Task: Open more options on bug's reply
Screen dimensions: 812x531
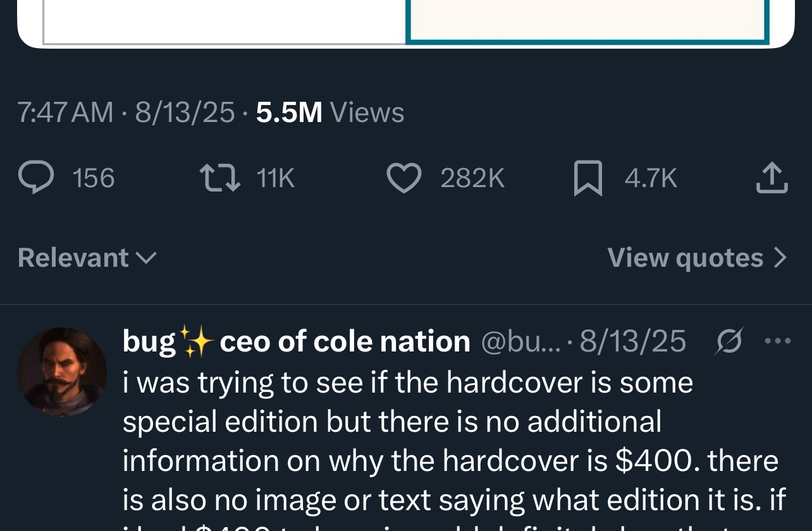Action: 778,341
